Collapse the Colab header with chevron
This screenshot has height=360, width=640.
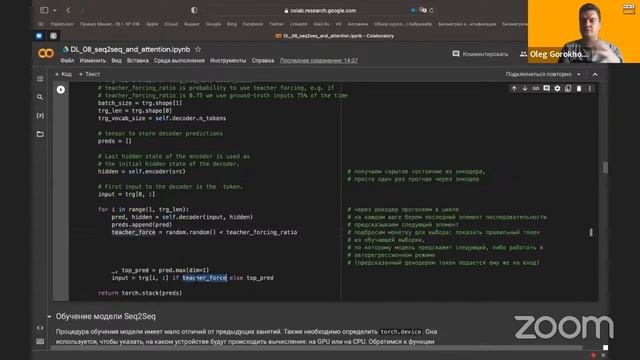click(x=595, y=74)
